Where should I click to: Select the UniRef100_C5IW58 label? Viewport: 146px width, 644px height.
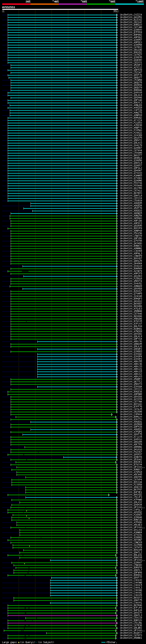[131, 80]
